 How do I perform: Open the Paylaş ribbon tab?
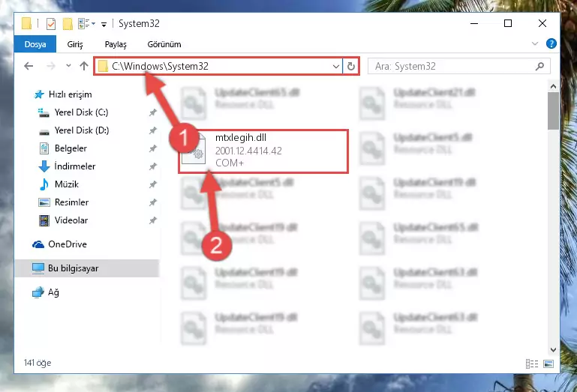click(x=116, y=44)
